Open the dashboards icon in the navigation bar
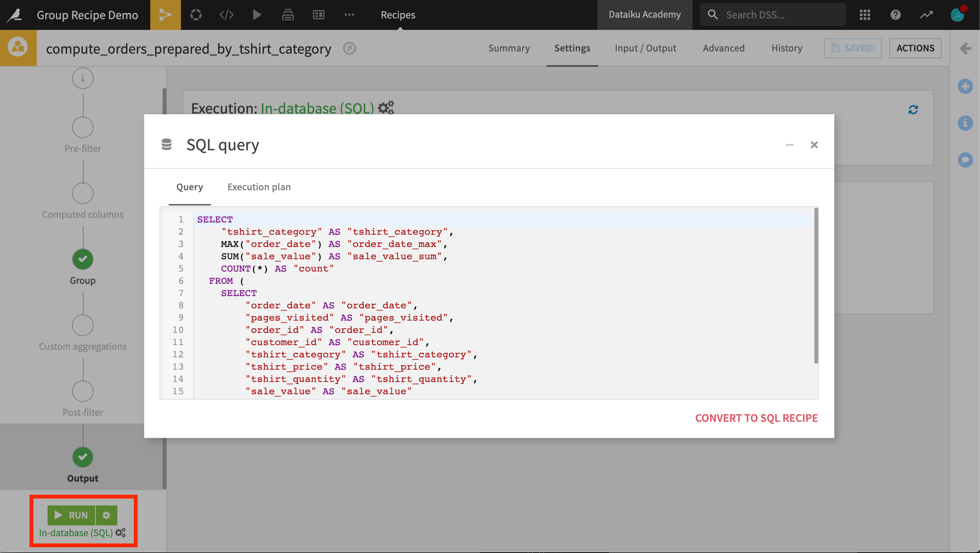This screenshot has width=980, height=553. [x=318, y=15]
